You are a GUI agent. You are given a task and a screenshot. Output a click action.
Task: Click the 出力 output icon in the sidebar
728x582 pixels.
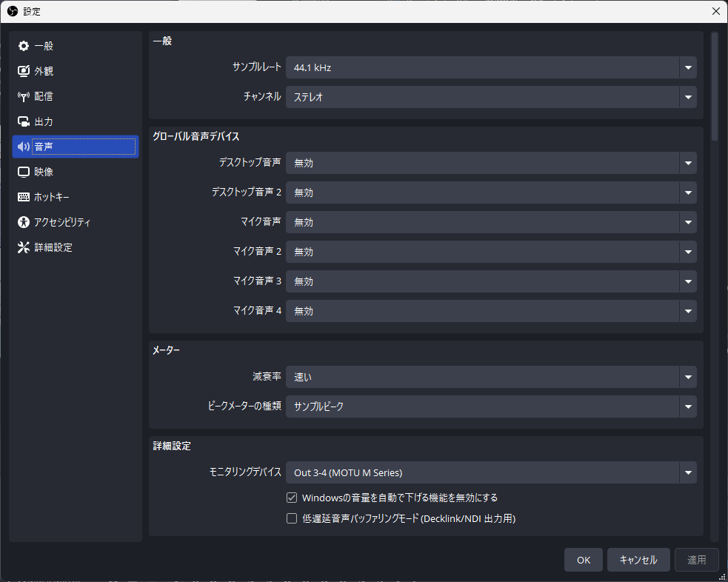click(x=24, y=121)
